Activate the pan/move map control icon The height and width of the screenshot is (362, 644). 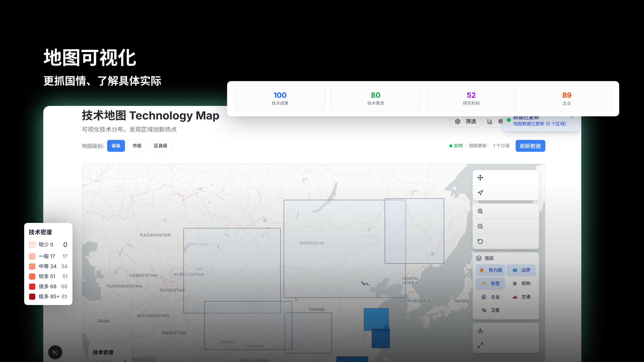pyautogui.click(x=480, y=178)
